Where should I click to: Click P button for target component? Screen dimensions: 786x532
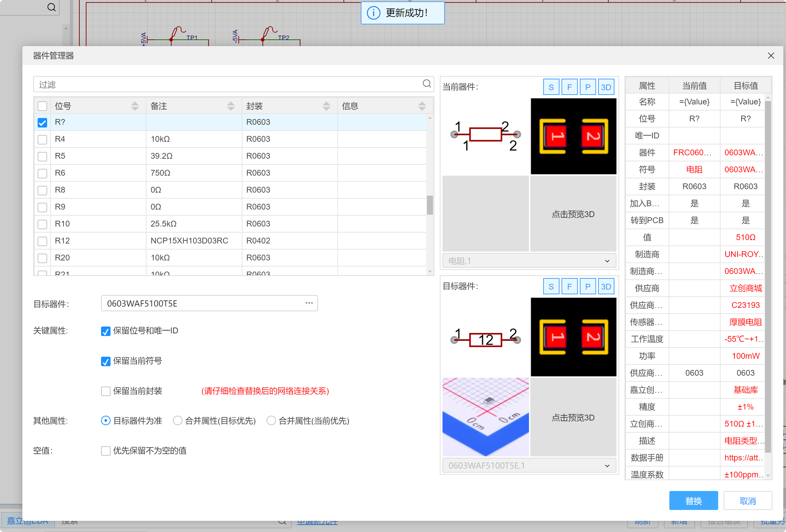click(x=588, y=287)
